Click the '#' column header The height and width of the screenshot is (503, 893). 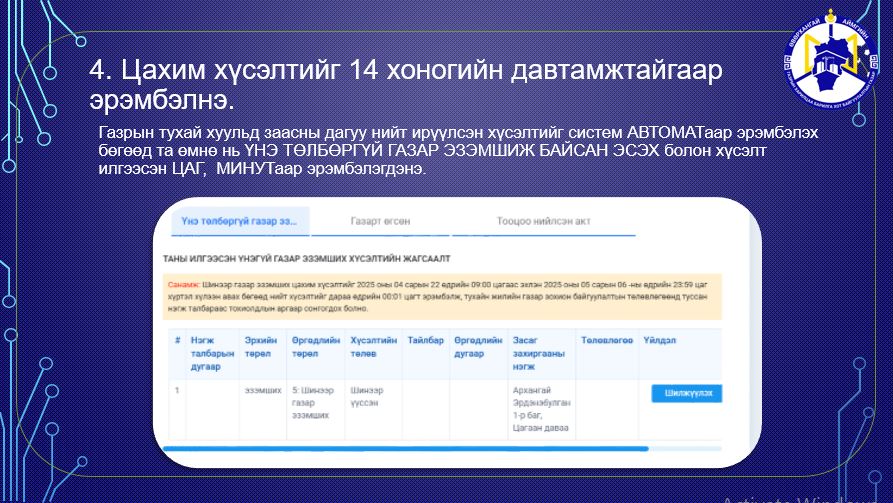pyautogui.click(x=177, y=341)
